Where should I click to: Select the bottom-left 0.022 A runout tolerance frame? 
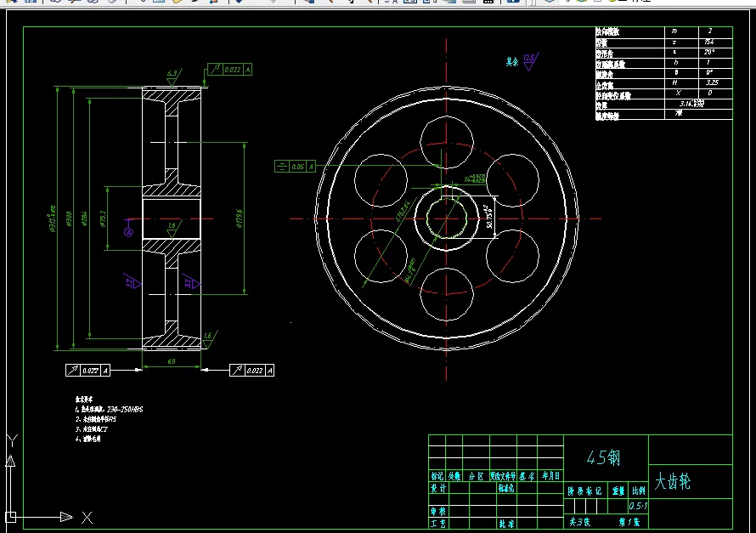(x=87, y=371)
